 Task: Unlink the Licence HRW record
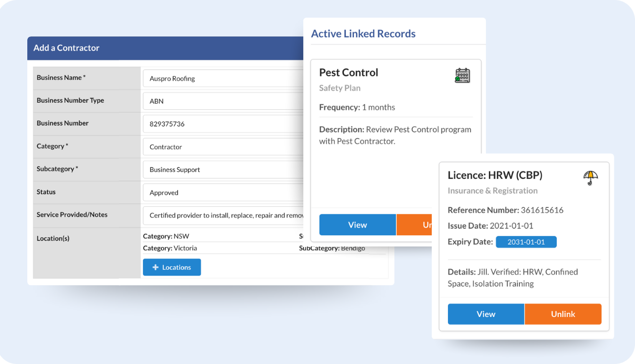point(563,314)
